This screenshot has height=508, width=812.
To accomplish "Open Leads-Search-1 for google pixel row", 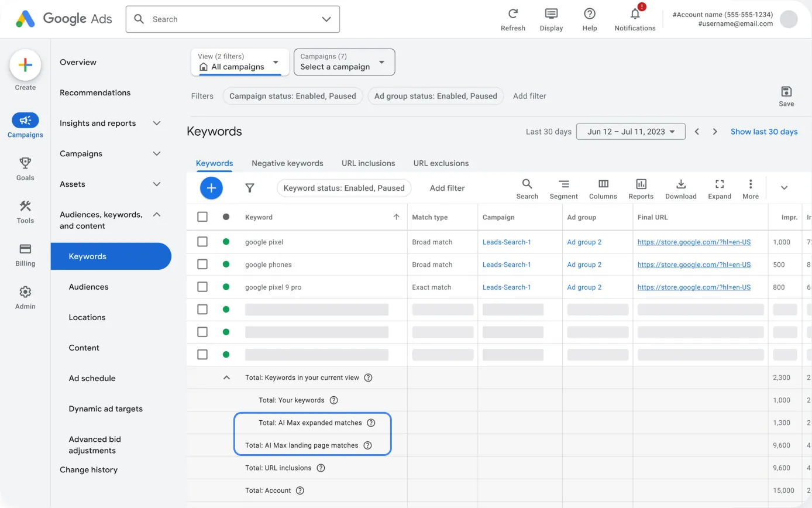I will click(507, 242).
